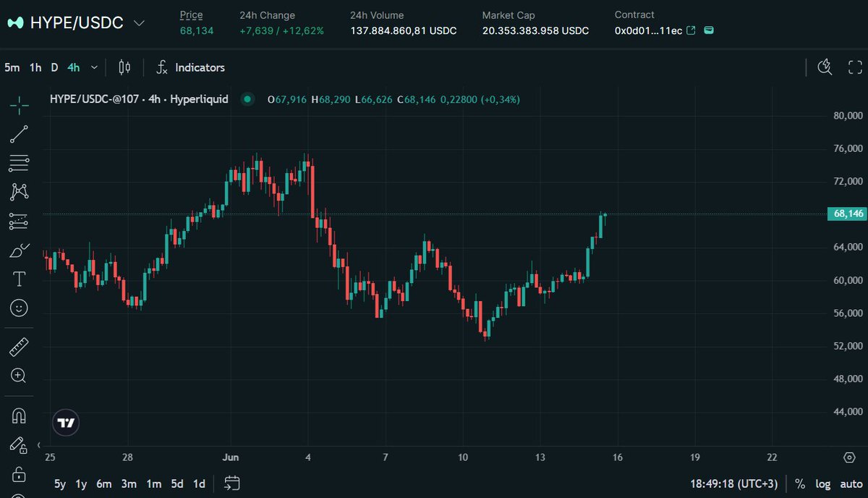868x498 pixels.
Task: Set date range to 6m
Action: [x=104, y=484]
